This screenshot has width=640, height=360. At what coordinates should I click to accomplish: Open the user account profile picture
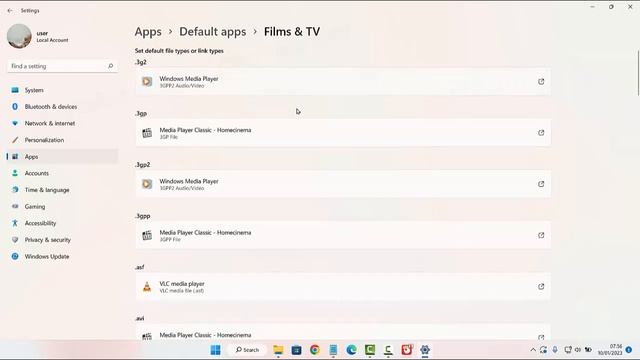(19, 36)
